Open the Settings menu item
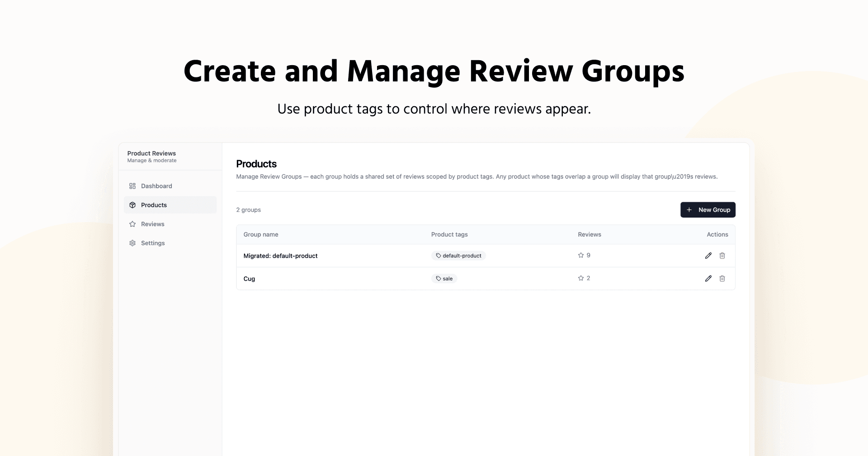The width and height of the screenshot is (868, 456). click(x=170, y=243)
